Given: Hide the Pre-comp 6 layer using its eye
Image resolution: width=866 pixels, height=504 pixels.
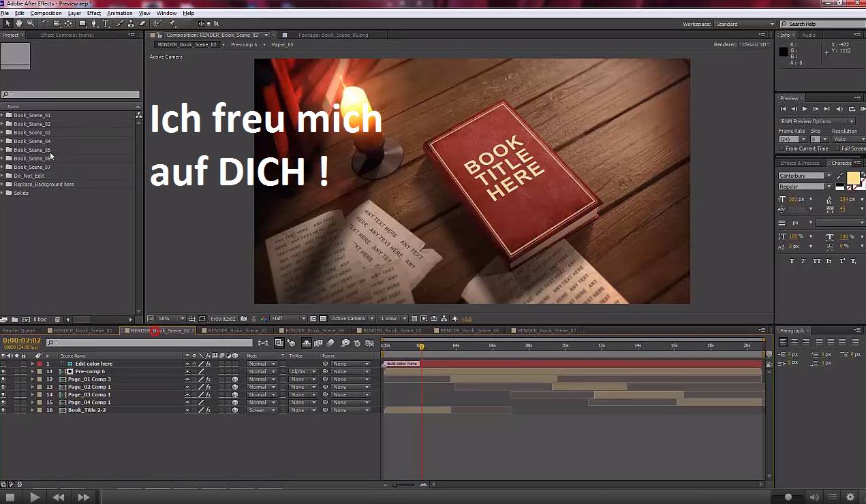Looking at the screenshot, I should (x=3, y=372).
